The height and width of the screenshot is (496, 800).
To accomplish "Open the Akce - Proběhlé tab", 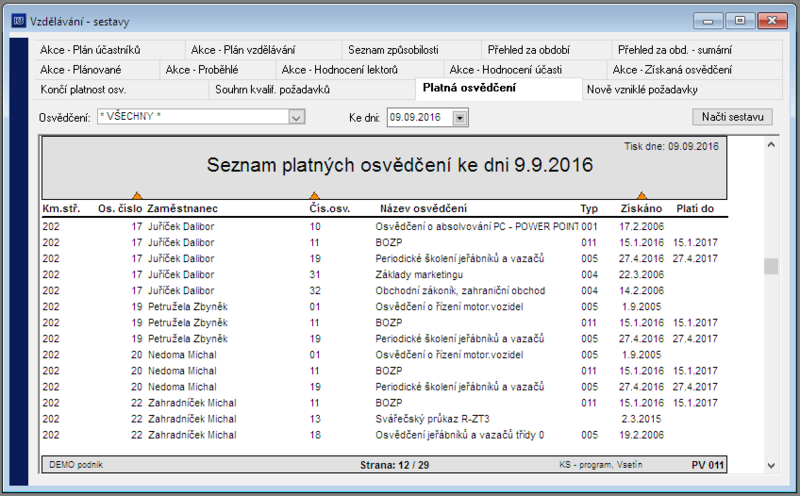I will [218, 70].
